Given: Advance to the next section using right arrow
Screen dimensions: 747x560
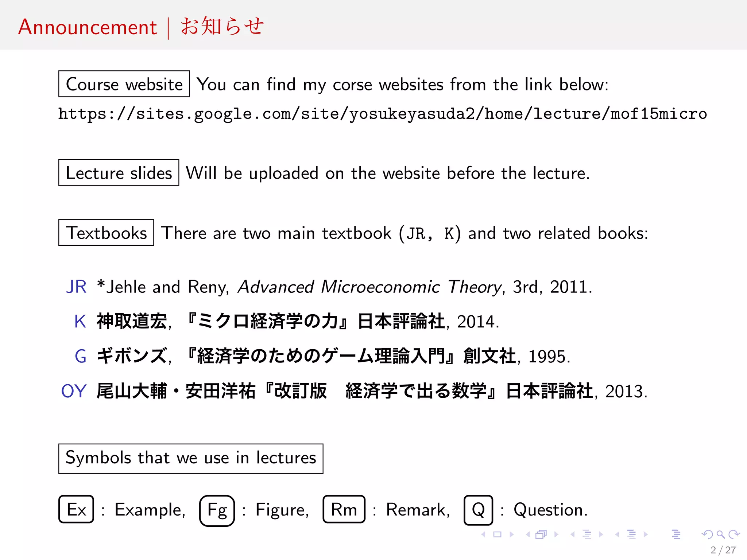Looking at the screenshot, I should click(646, 534).
